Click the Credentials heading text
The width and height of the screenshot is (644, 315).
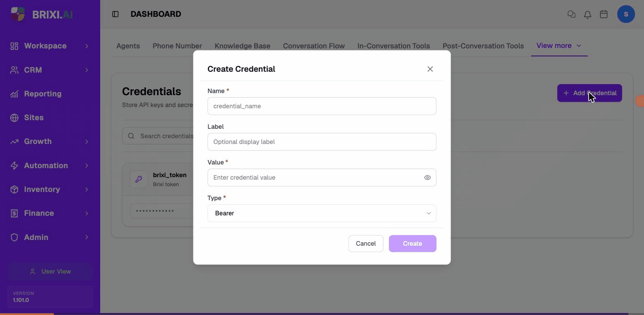pos(152,91)
